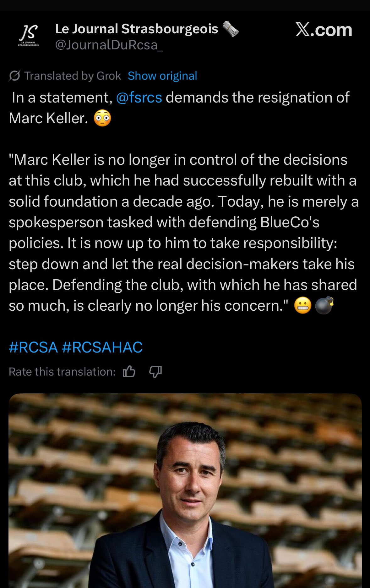
Task: Click the "Translated by Grok" label
Action: [73, 76]
